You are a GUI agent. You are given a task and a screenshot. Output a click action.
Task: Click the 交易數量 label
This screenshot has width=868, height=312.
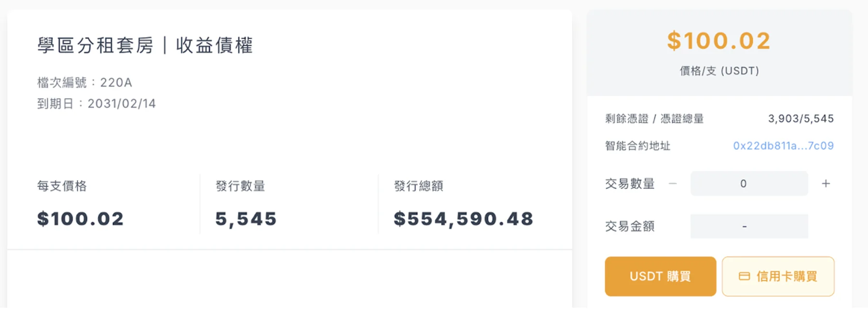coord(630,183)
